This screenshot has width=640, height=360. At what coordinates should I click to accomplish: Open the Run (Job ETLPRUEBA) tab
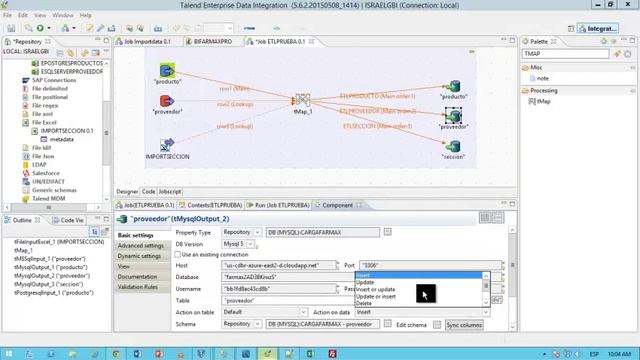[x=278, y=205]
